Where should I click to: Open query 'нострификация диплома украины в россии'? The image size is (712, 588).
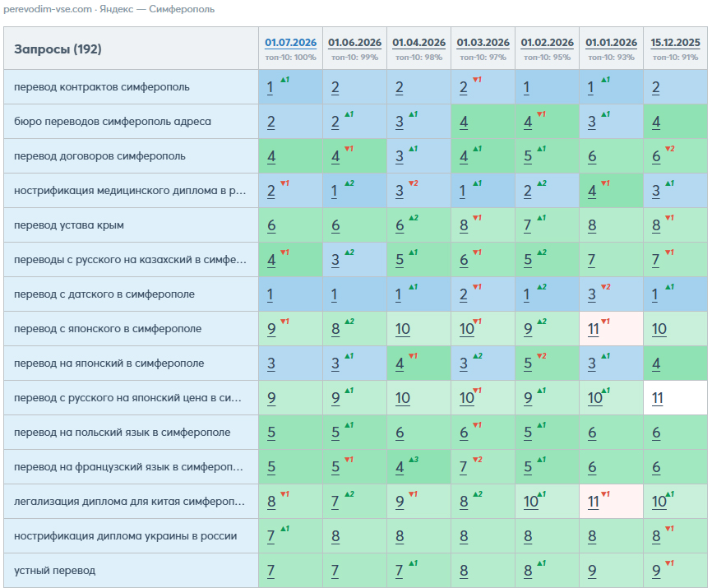(x=125, y=536)
